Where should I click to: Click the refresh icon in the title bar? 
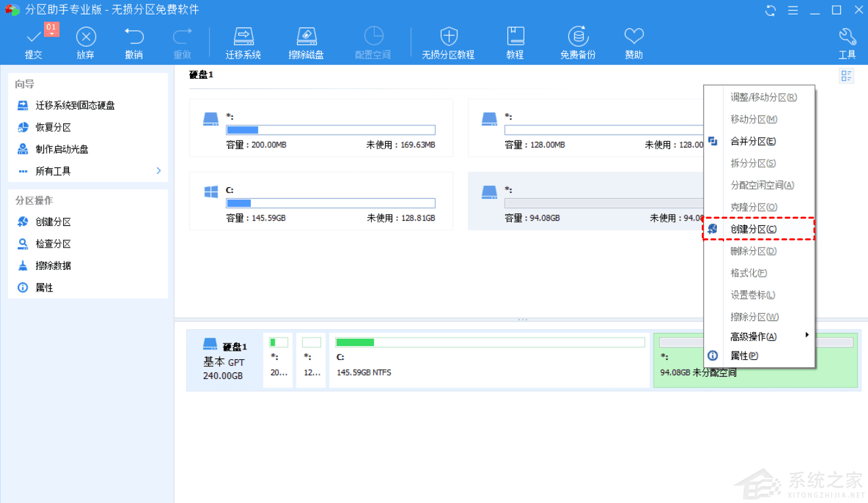771,11
